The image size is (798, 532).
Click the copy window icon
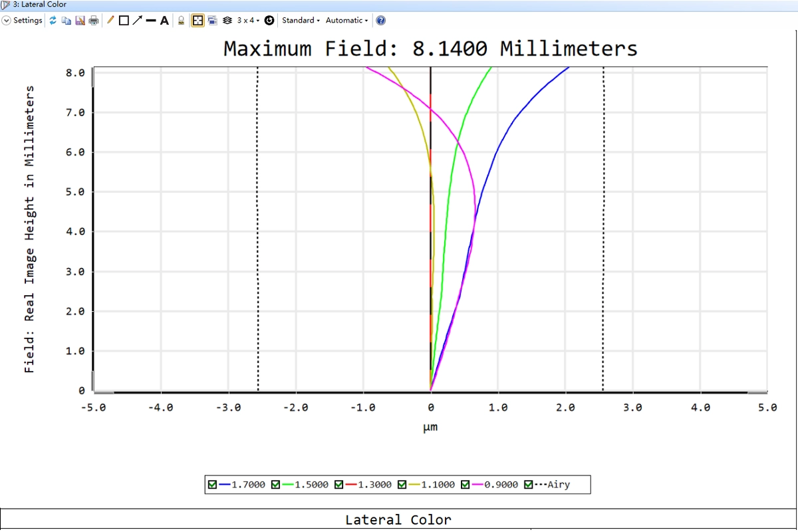tap(66, 21)
